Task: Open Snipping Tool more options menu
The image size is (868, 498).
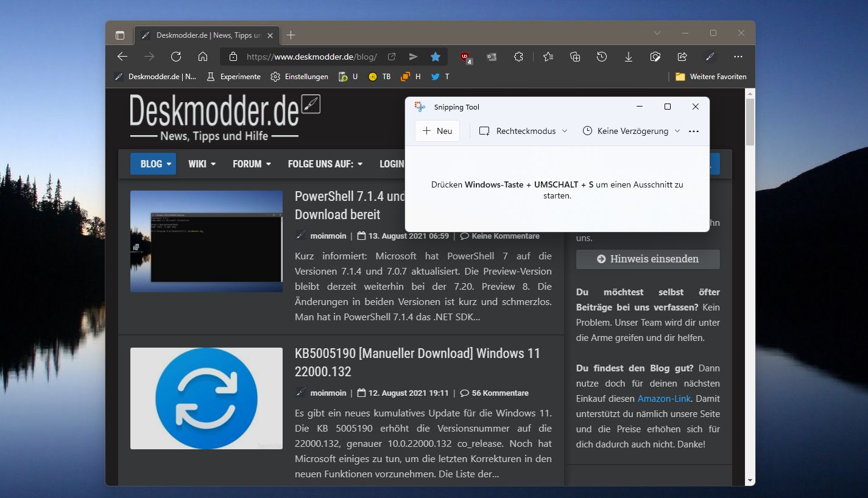Action: coord(694,131)
